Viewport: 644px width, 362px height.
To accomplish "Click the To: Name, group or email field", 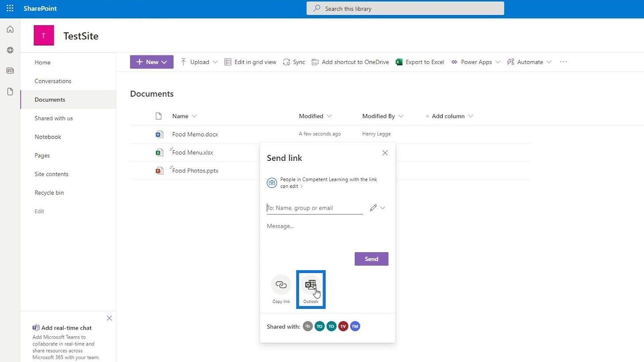I will tap(315, 208).
